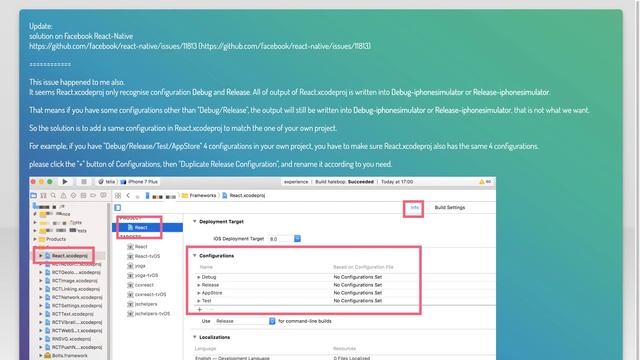Select the jschelpers-tvOS target

152,314
